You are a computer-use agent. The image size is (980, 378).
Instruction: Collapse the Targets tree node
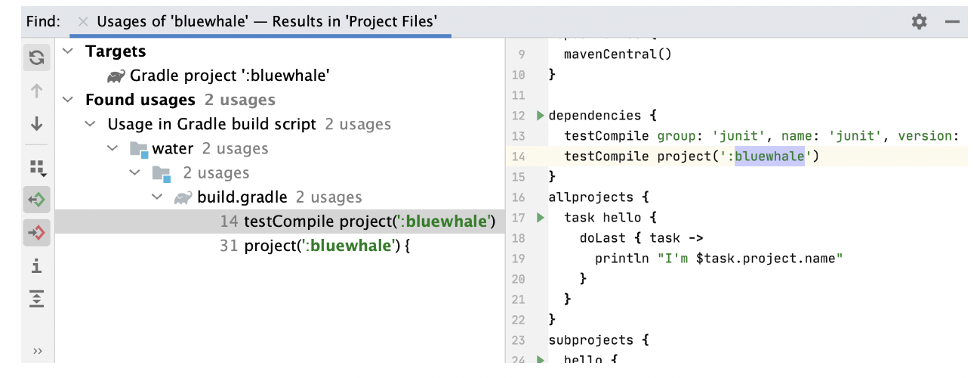69,51
